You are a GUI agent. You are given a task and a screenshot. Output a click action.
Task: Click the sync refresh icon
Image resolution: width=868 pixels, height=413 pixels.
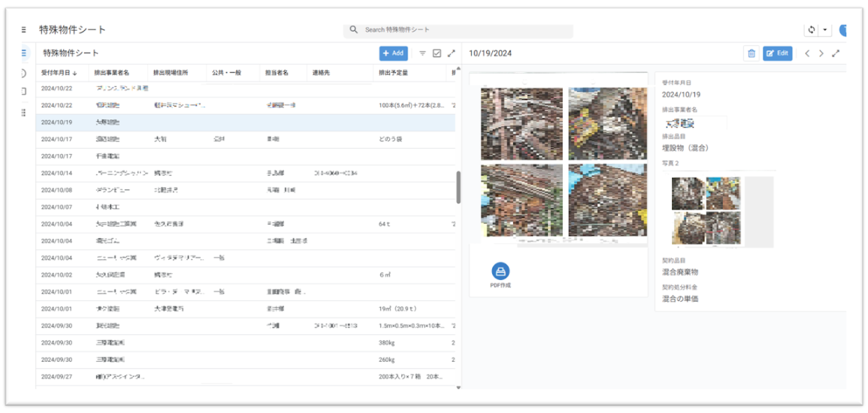coord(812,30)
